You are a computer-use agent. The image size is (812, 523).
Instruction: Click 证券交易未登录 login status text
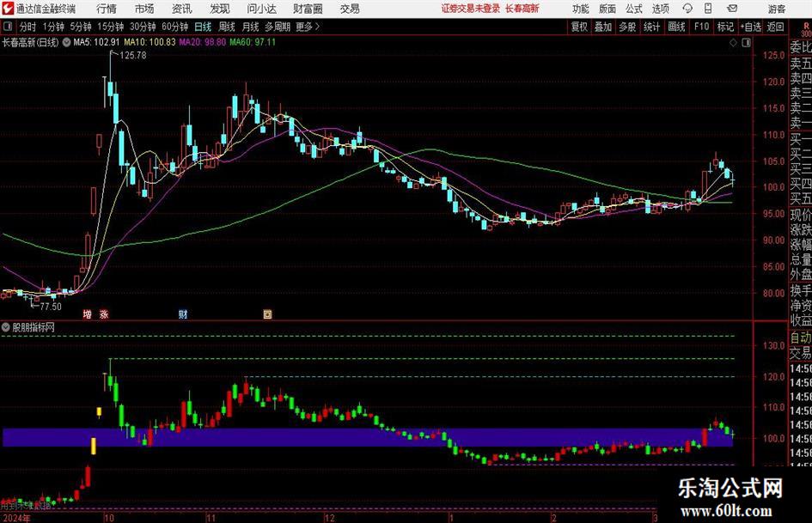[x=471, y=9]
